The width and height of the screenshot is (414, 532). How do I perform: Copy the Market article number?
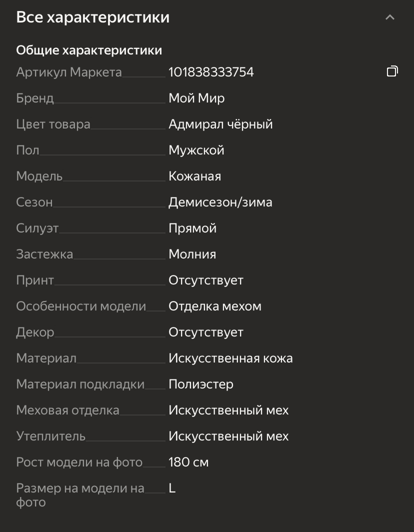click(392, 72)
